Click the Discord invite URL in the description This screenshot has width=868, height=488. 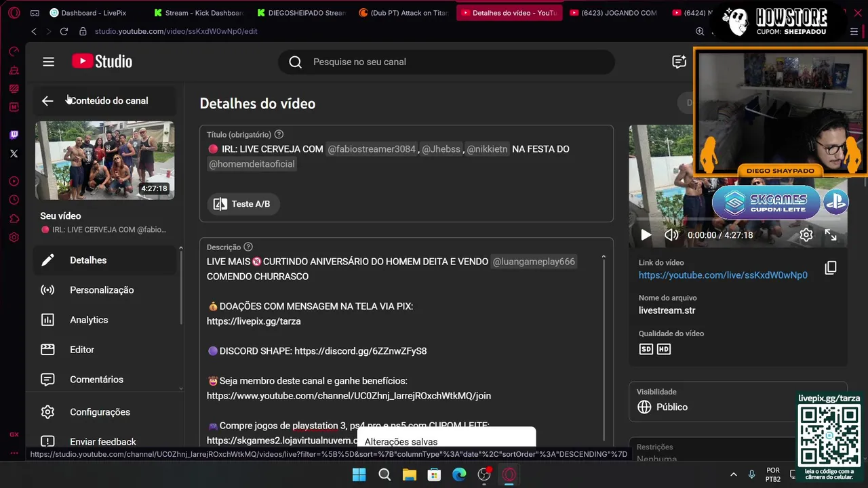point(361,351)
